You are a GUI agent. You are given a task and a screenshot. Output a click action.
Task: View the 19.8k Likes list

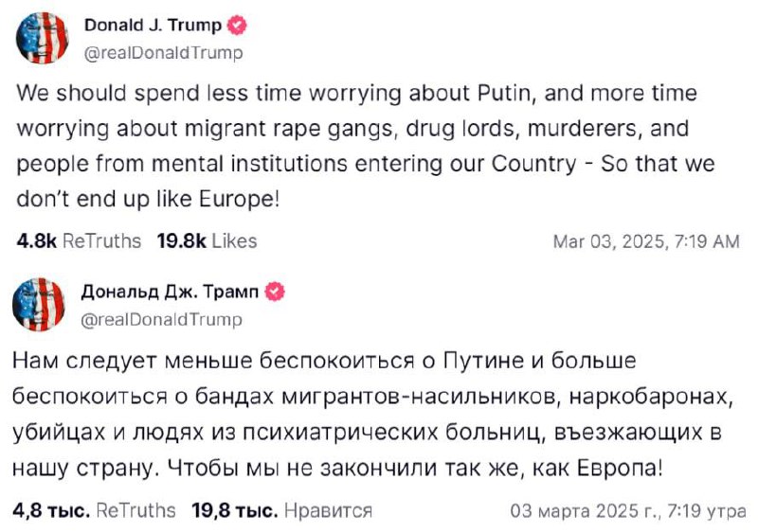[207, 241]
